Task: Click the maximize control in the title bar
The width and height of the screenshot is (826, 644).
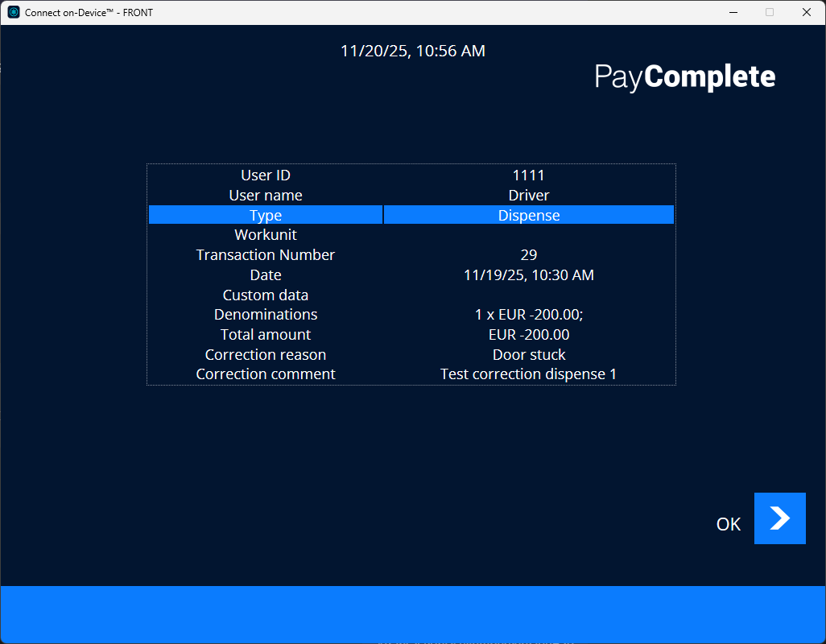Action: pyautogui.click(x=770, y=12)
